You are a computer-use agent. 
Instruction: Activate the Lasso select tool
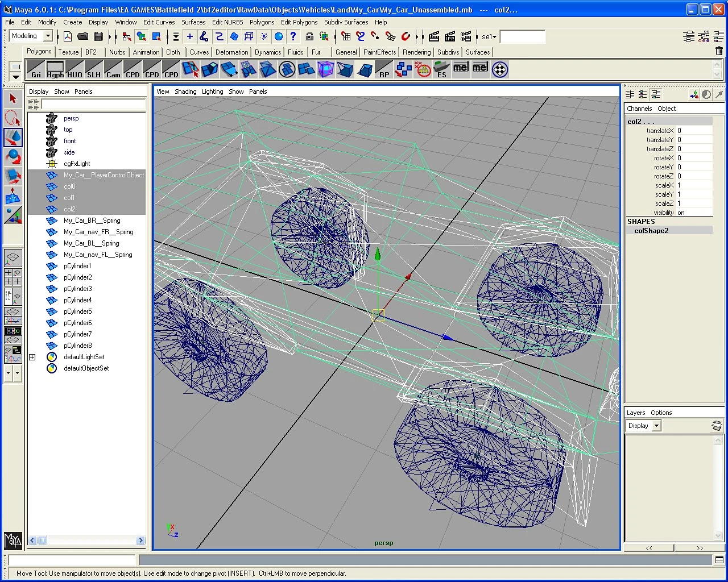13,118
